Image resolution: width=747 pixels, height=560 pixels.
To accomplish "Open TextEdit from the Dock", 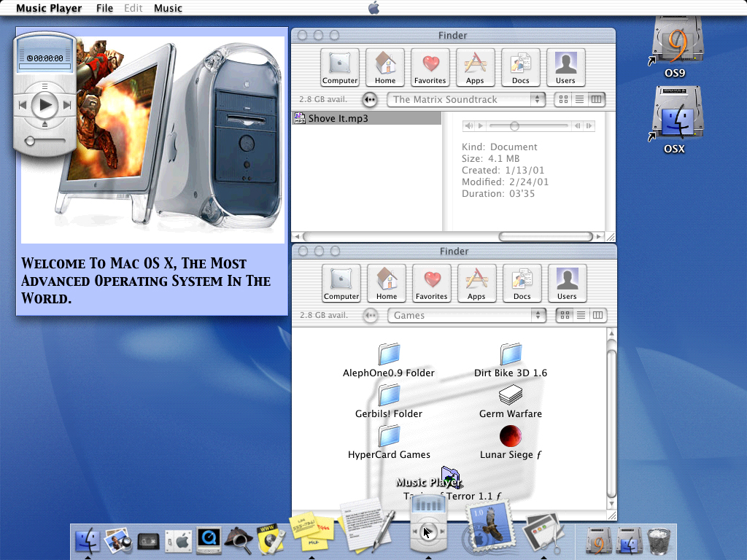I will point(367,525).
